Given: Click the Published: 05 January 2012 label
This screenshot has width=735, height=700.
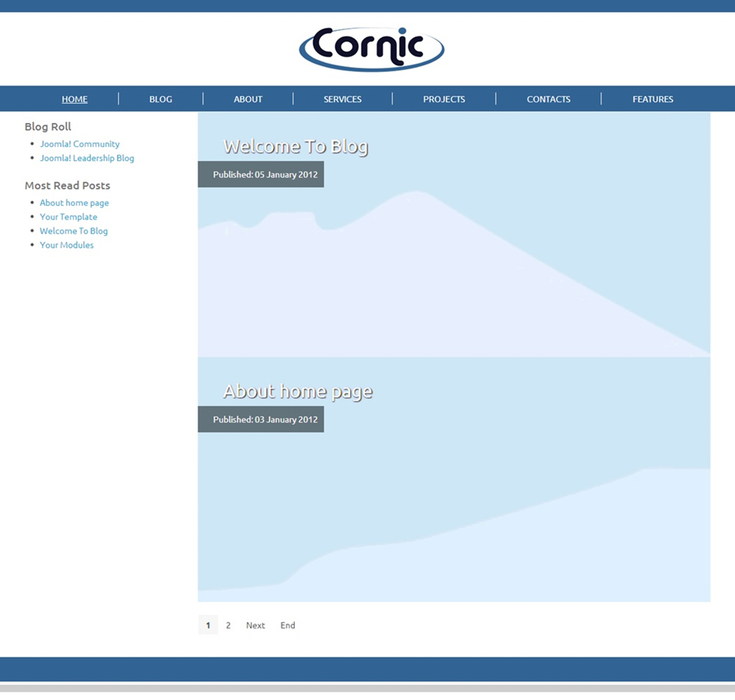Looking at the screenshot, I should (261, 174).
